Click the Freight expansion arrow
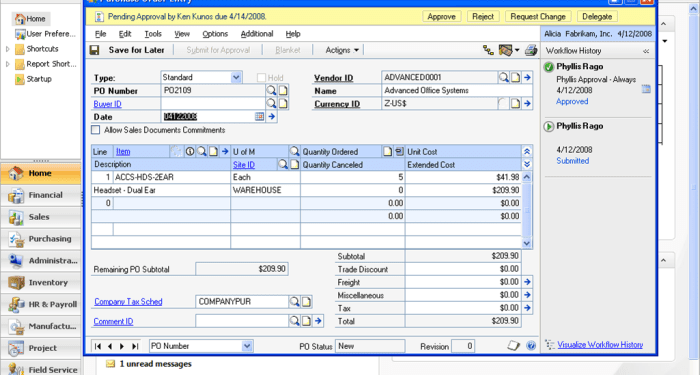The height and width of the screenshot is (375, 700). point(527,282)
